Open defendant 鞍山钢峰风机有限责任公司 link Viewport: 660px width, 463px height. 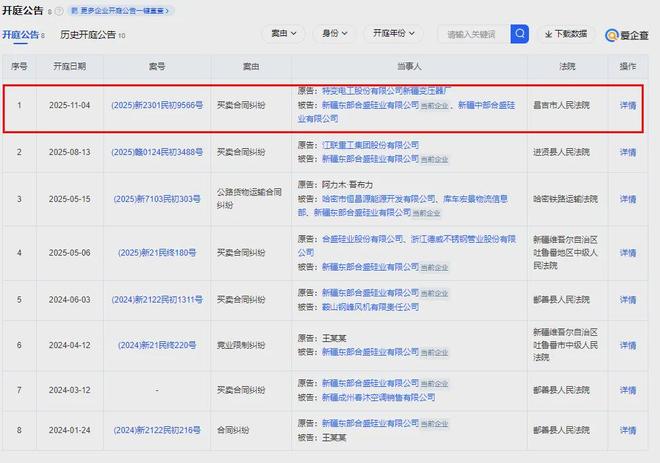pos(370,307)
